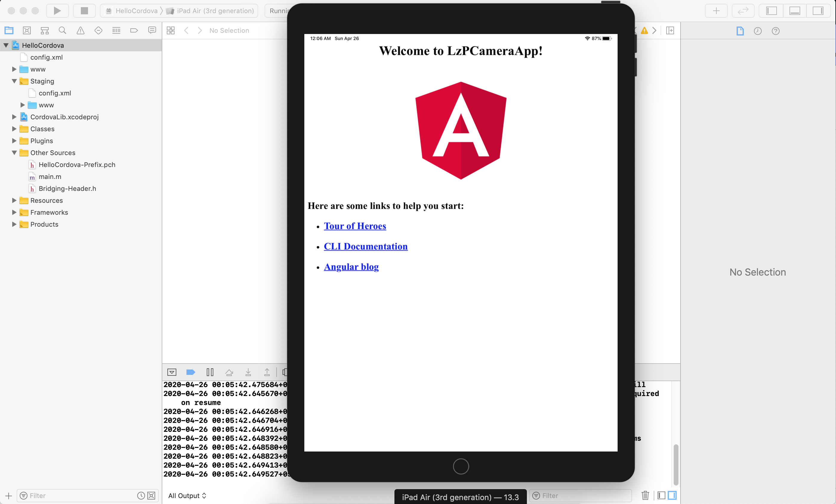The height and width of the screenshot is (504, 836).
Task: Run the project with the Play button
Action: (57, 11)
